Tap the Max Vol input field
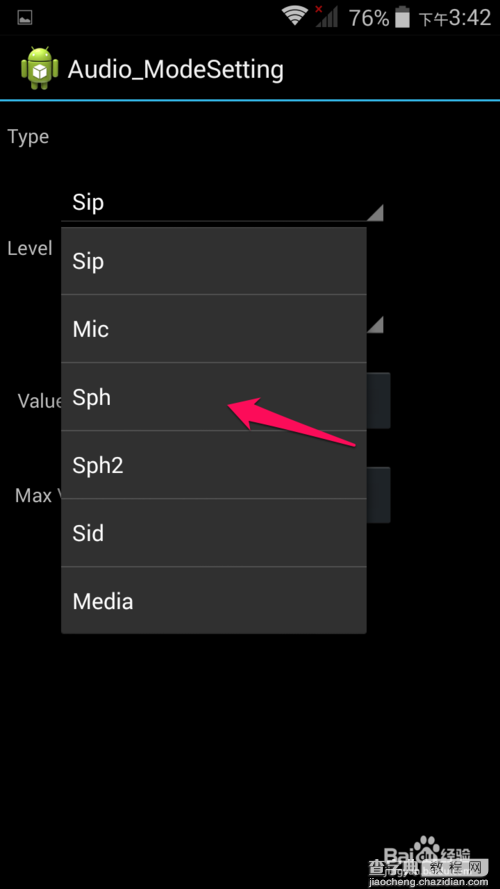Viewport: 500px width, 889px height. click(x=379, y=495)
